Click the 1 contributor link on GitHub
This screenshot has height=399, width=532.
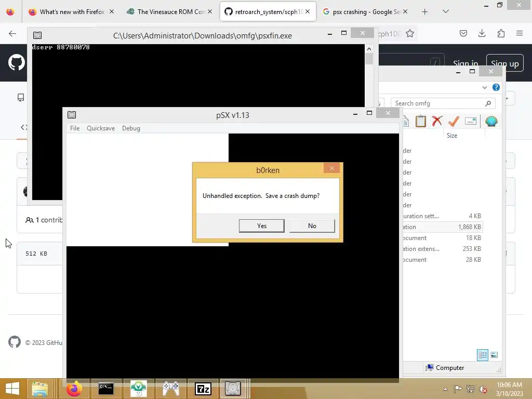44,220
